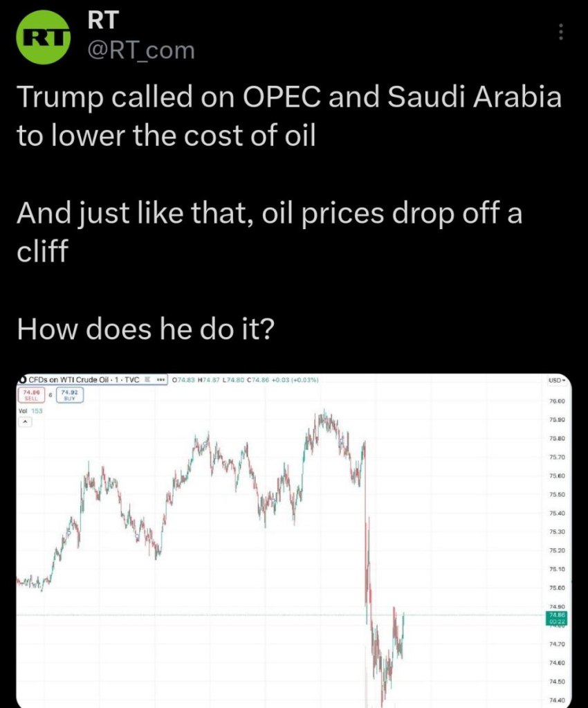Open the USD currency dropdown

coord(556,381)
